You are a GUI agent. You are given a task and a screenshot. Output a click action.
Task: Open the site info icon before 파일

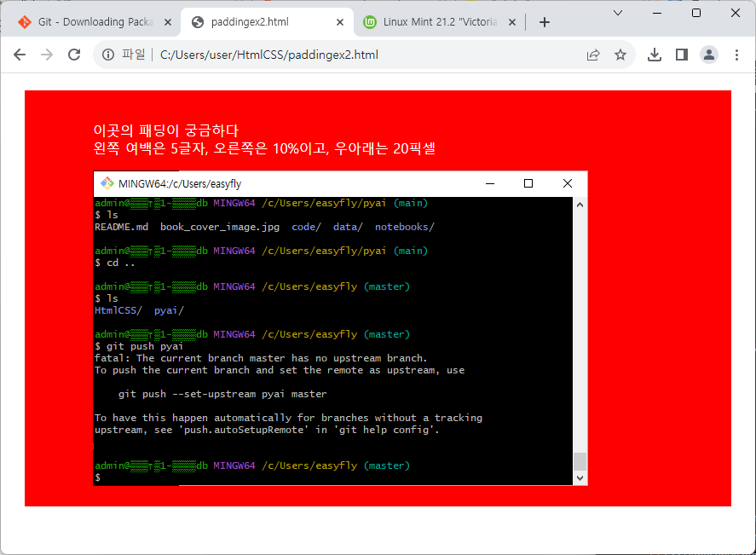(x=108, y=55)
